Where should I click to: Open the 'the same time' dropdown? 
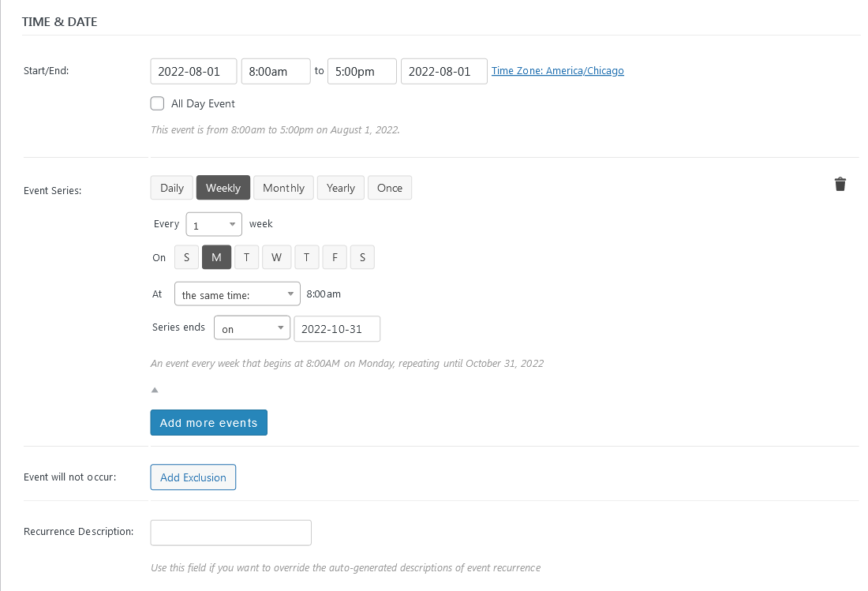tap(237, 294)
